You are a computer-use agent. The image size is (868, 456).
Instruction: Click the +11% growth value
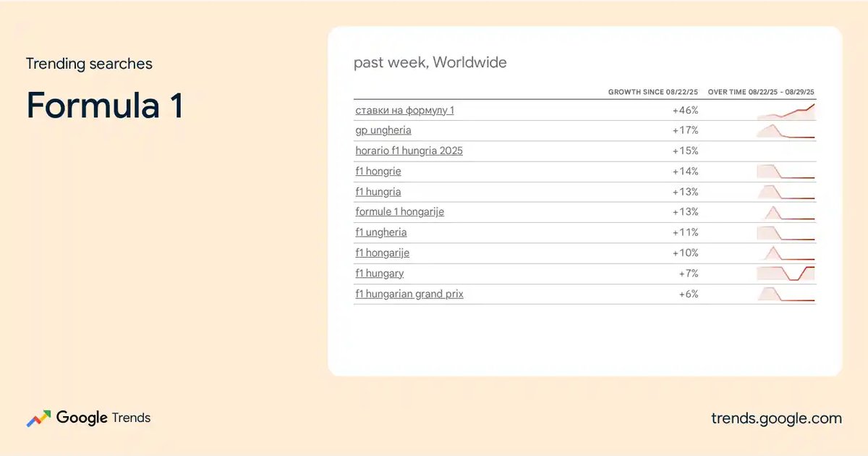685,232
